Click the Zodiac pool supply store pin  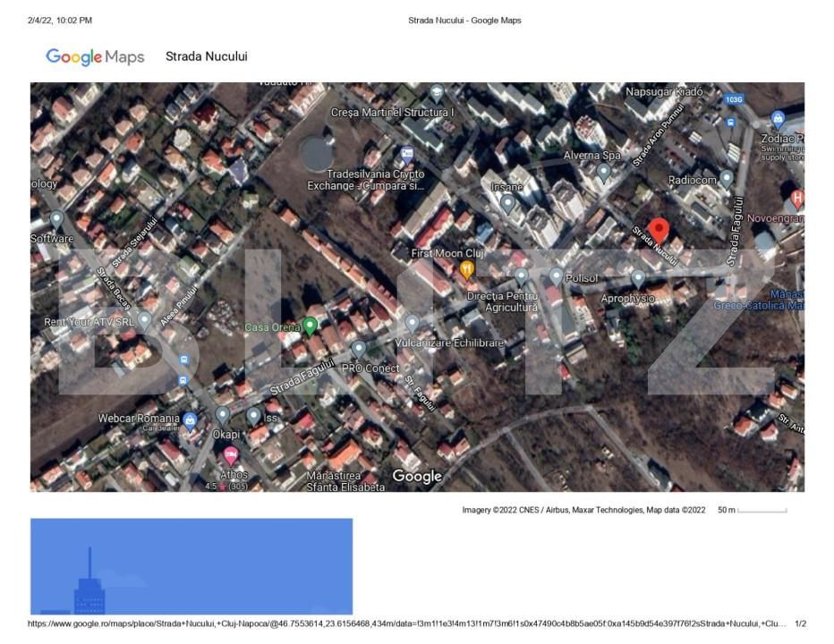point(778,120)
